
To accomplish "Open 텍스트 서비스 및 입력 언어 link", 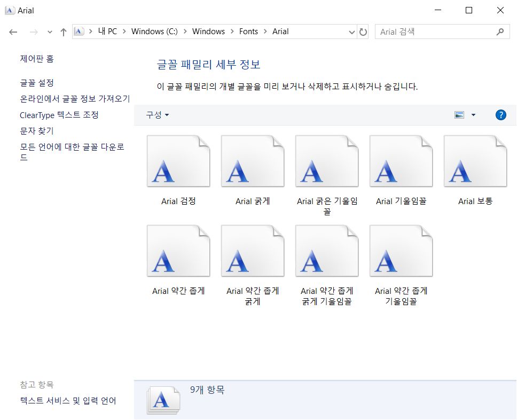I will tap(68, 401).
